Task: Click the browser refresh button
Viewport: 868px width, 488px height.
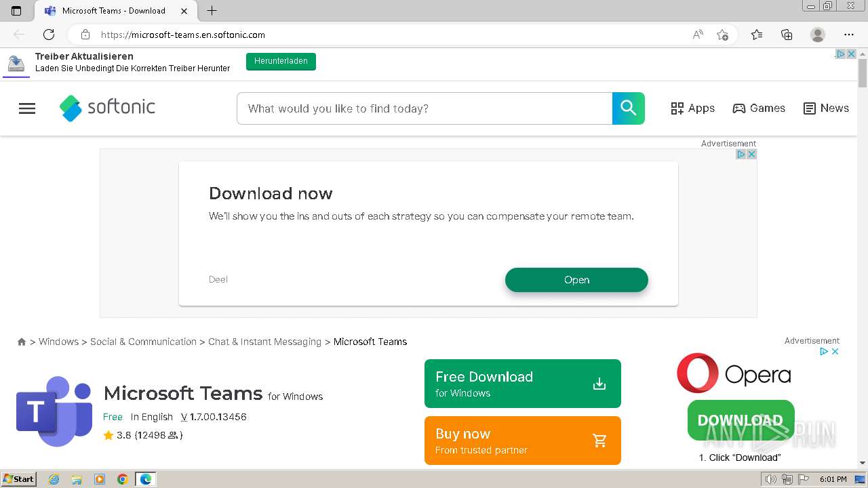Action: (x=49, y=35)
